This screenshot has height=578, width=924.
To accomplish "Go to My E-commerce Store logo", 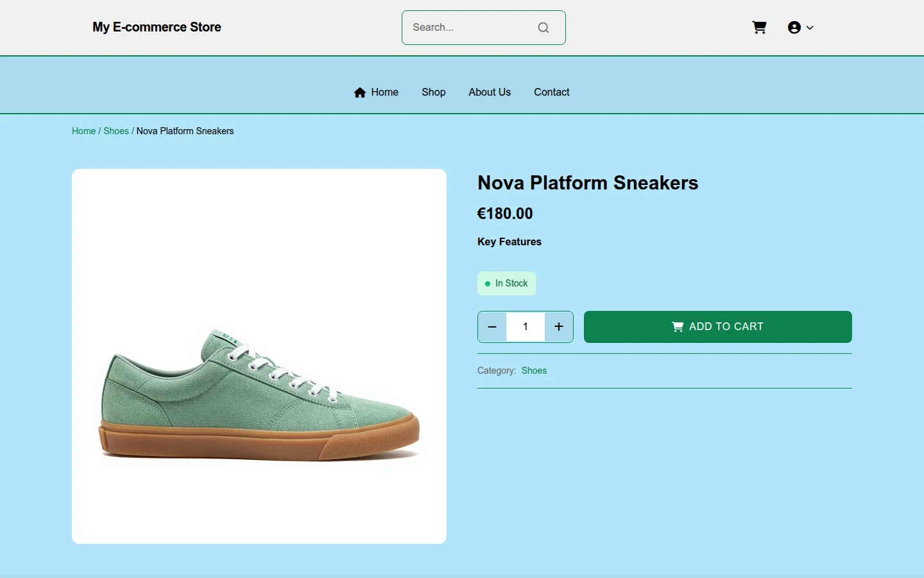I will coord(157,27).
